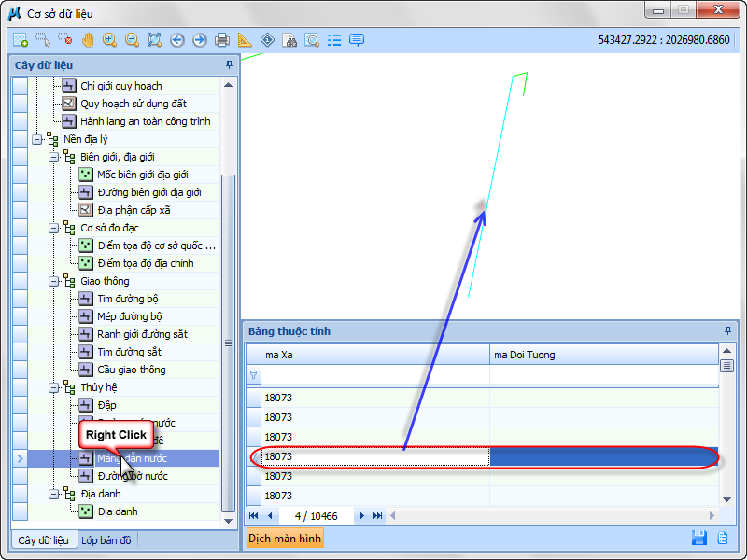Switch to the Cây dữ liệu tab
Image resolution: width=747 pixels, height=560 pixels.
(x=43, y=539)
